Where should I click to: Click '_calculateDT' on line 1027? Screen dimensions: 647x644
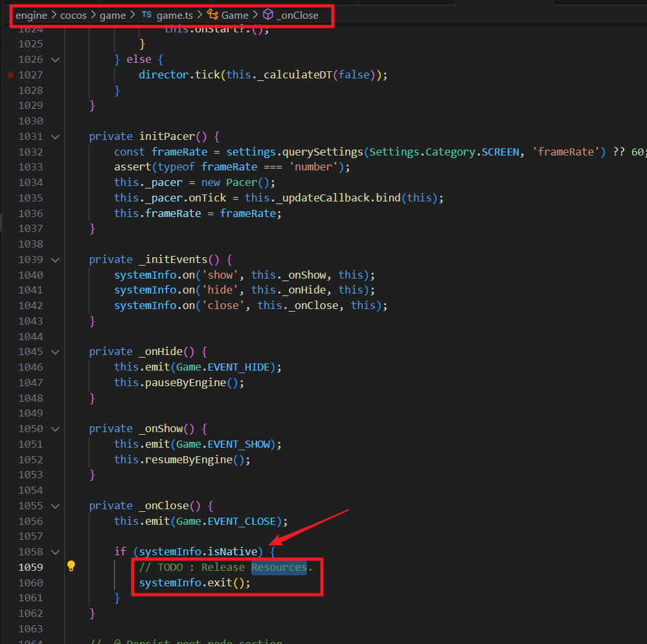coord(295,75)
